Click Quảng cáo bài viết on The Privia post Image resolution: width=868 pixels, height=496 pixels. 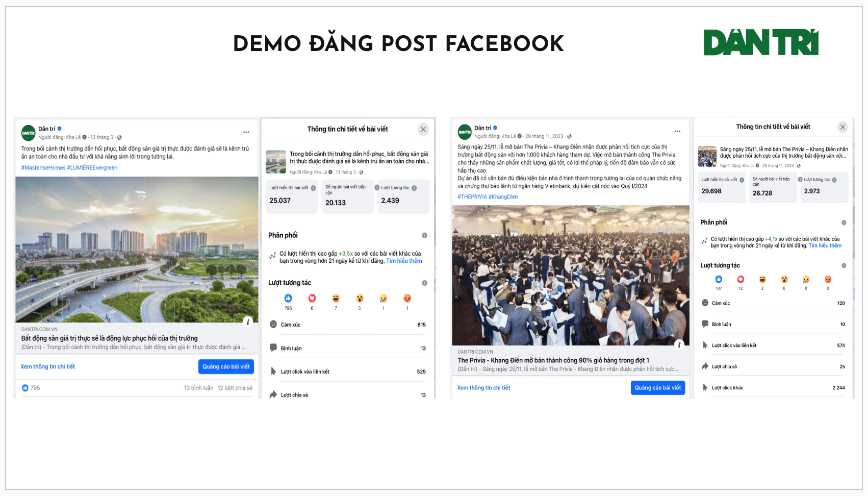click(658, 388)
